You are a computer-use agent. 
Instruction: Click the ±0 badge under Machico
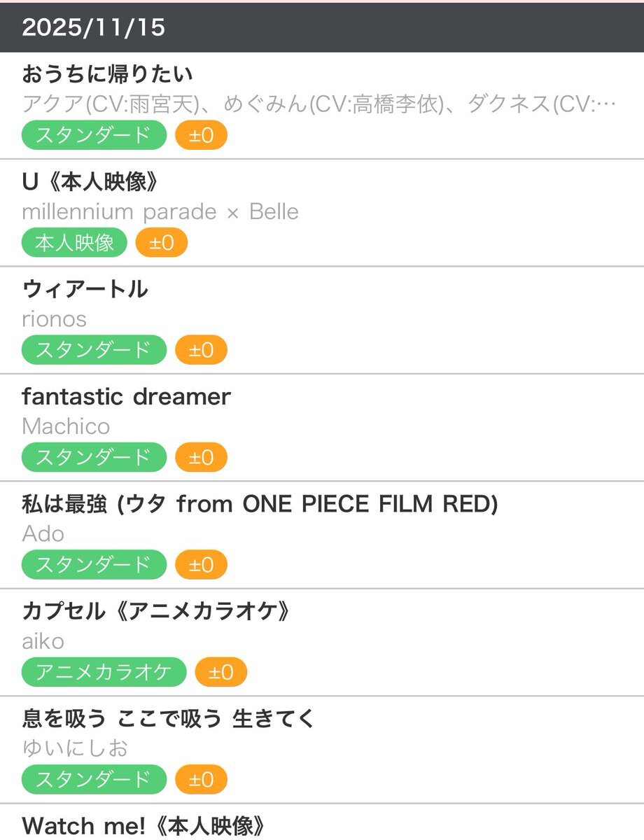[201, 458]
